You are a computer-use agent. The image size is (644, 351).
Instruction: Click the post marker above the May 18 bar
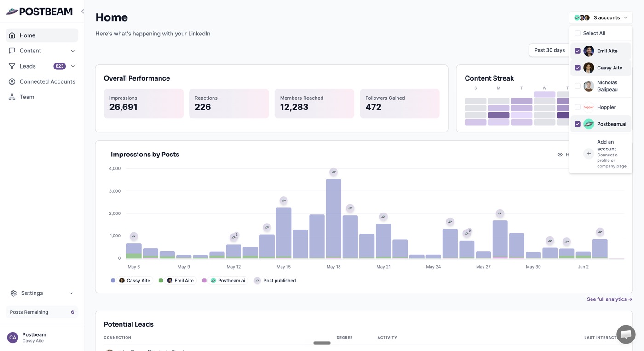[333, 172]
